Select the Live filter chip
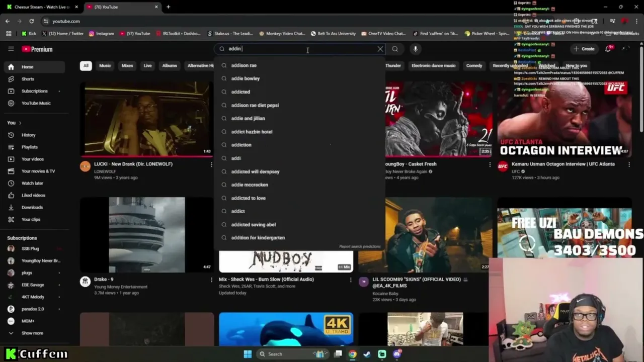Screen dimensions: 644x362 tap(147, 65)
